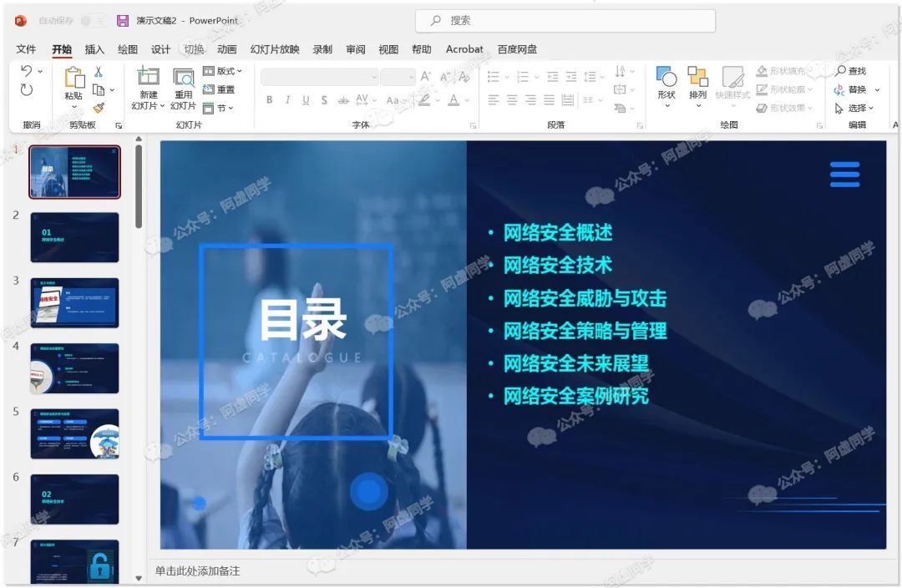Expand the undo history arrow
This screenshot has width=902, height=588.
[x=40, y=71]
